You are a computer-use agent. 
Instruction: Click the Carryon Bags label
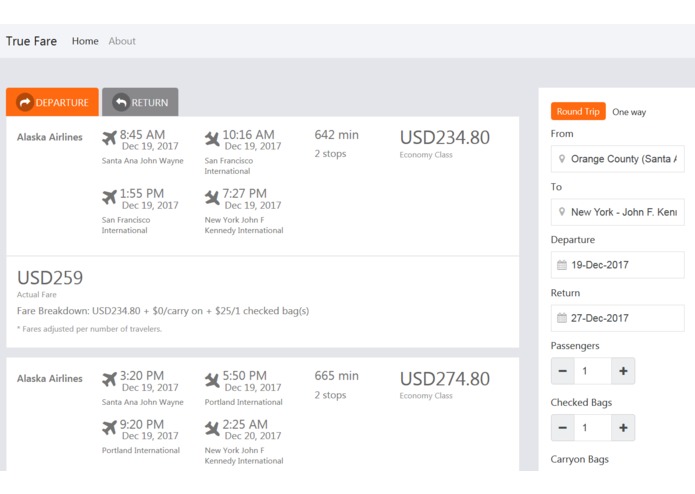point(579,459)
